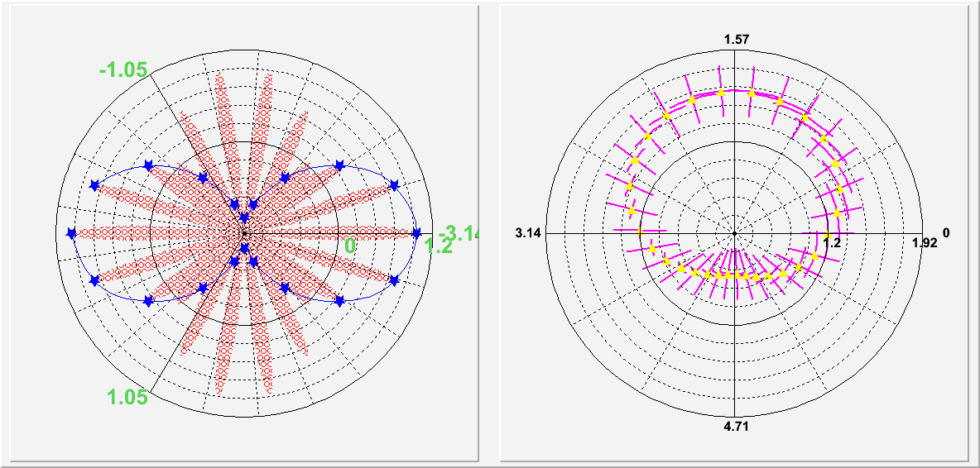This screenshot has height=468, width=980.
Task: Click the 4.71 label below right plot
Action: [736, 428]
